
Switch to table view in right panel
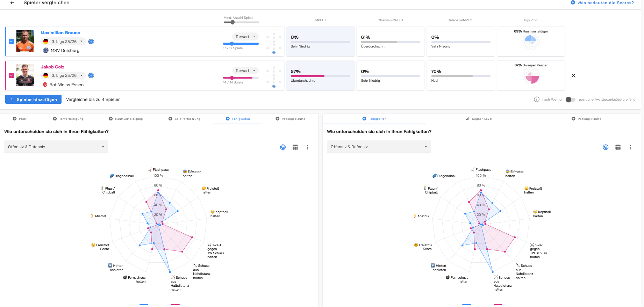[618, 147]
